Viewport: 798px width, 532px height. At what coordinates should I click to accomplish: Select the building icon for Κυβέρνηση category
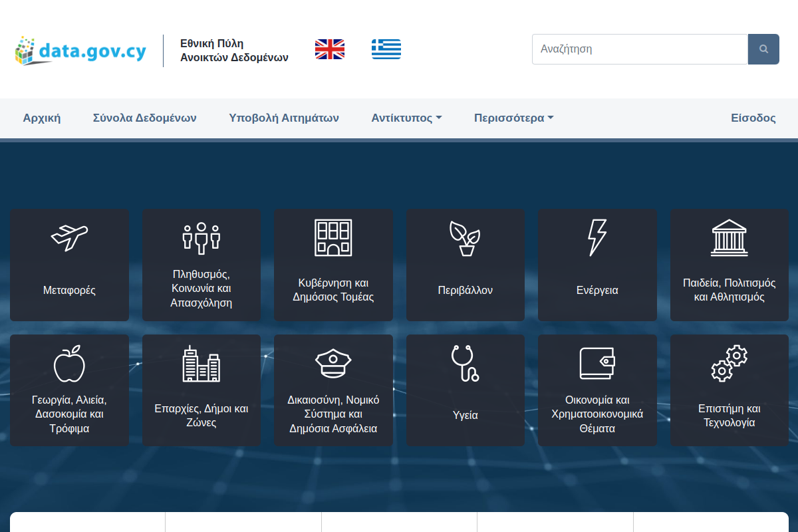pyautogui.click(x=333, y=237)
